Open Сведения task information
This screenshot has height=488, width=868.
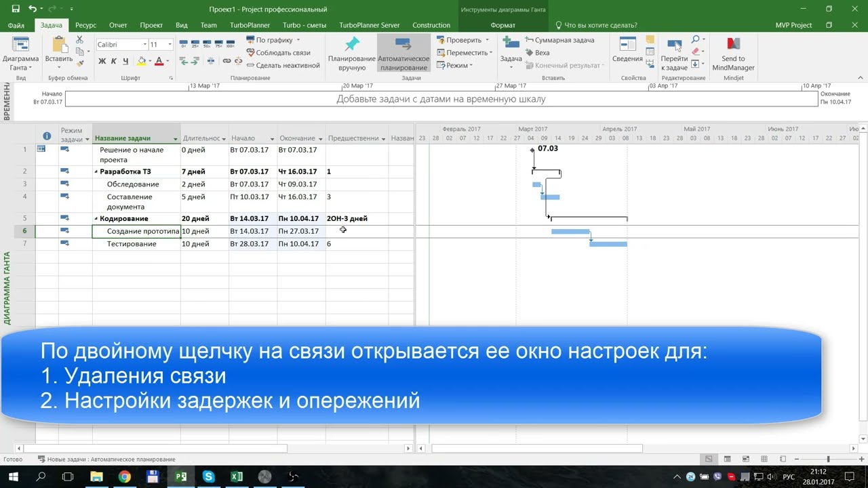pos(627,51)
